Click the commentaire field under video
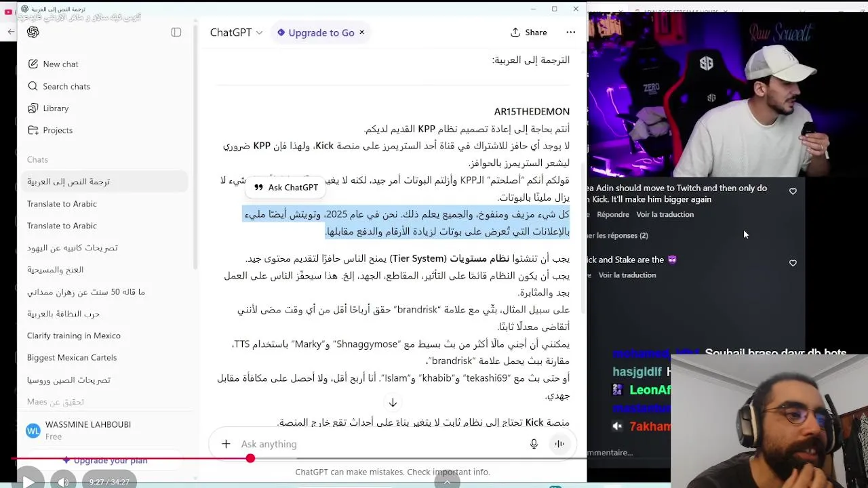This screenshot has height=488, width=868. click(610, 452)
